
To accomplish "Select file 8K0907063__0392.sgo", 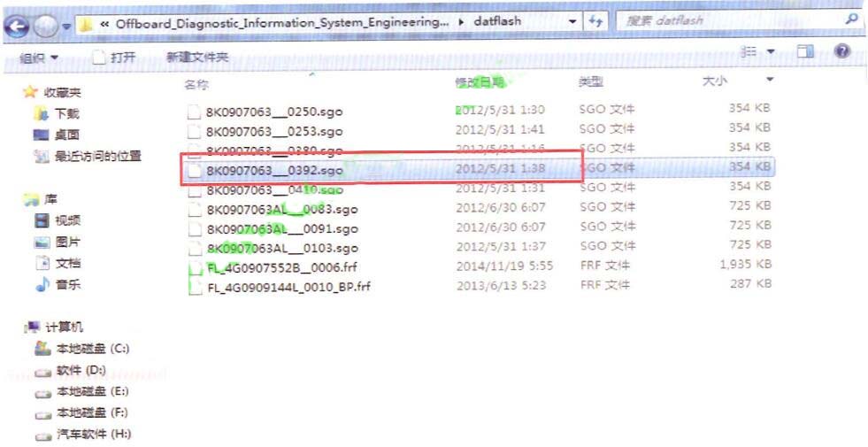I will pos(274,170).
